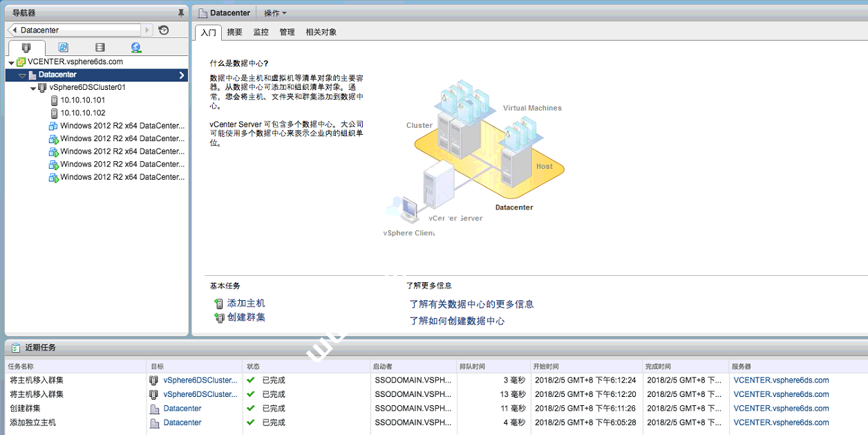
Task: Pin the navigator panel
Action: coord(181,12)
